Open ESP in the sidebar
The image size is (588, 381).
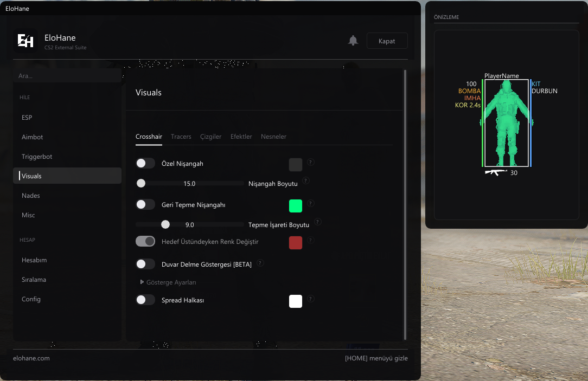click(x=67, y=118)
